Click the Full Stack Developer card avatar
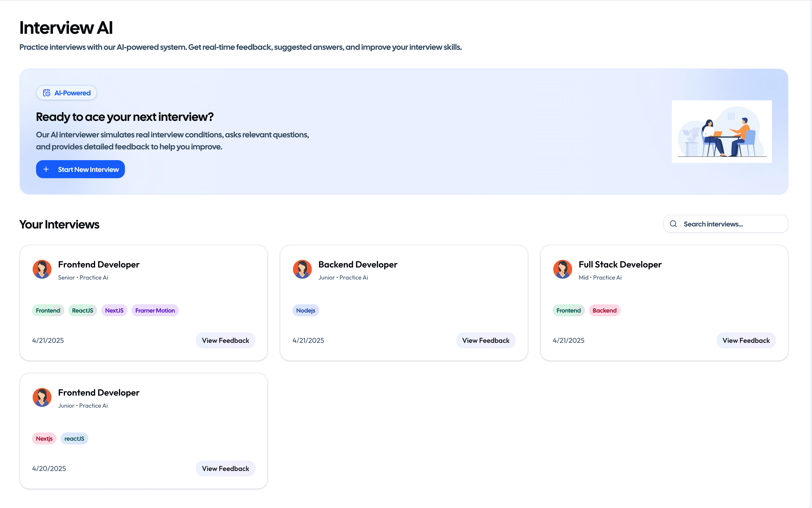The width and height of the screenshot is (812, 508). coord(562,269)
